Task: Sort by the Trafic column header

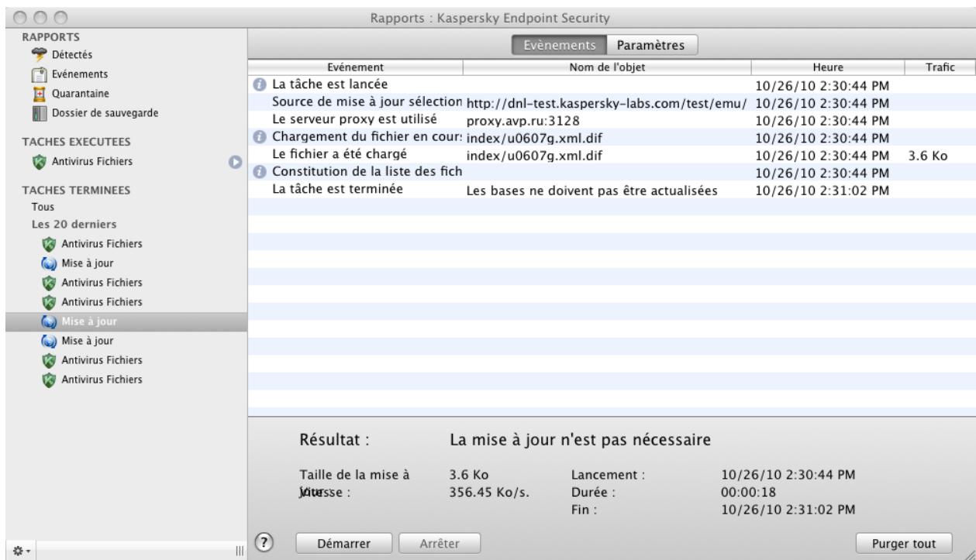Action: tap(940, 67)
